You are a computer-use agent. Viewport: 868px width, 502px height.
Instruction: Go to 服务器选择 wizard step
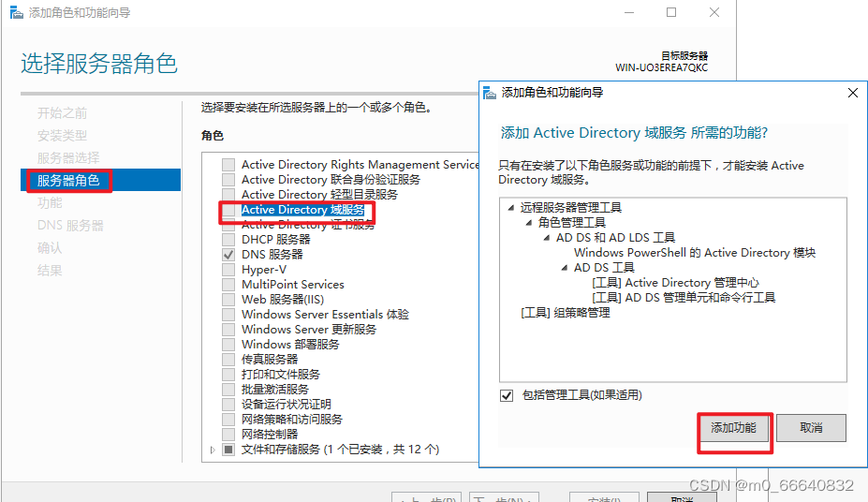(x=68, y=157)
